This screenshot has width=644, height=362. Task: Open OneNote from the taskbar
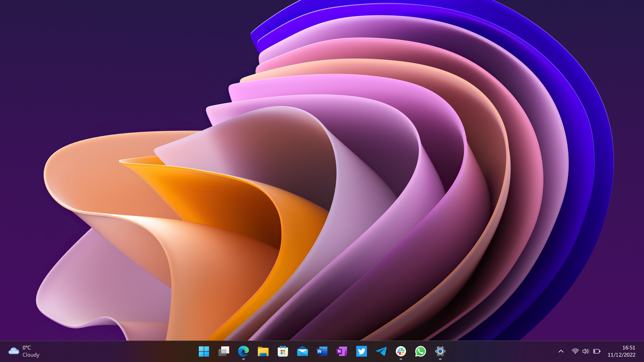pos(342,351)
